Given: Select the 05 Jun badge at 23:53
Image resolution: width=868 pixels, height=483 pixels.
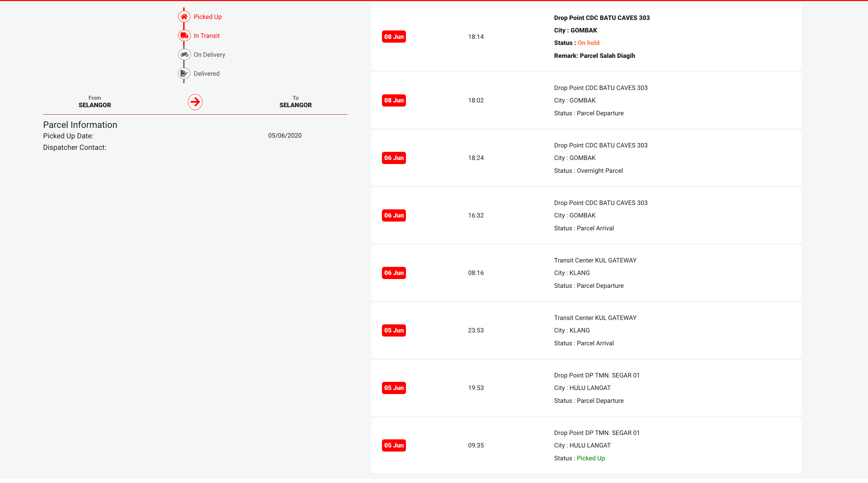Looking at the screenshot, I should 394,330.
